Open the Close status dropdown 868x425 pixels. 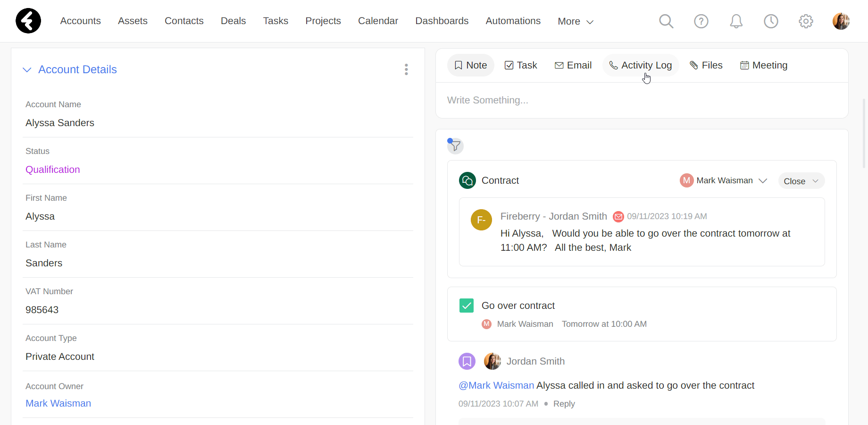coord(801,181)
